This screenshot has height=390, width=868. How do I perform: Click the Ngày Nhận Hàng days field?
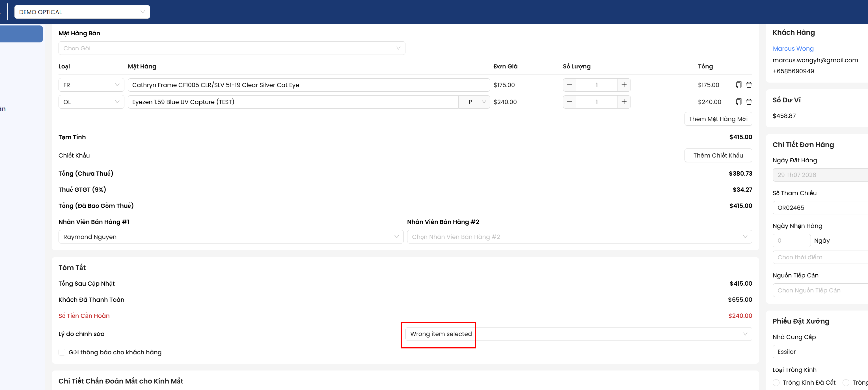791,241
